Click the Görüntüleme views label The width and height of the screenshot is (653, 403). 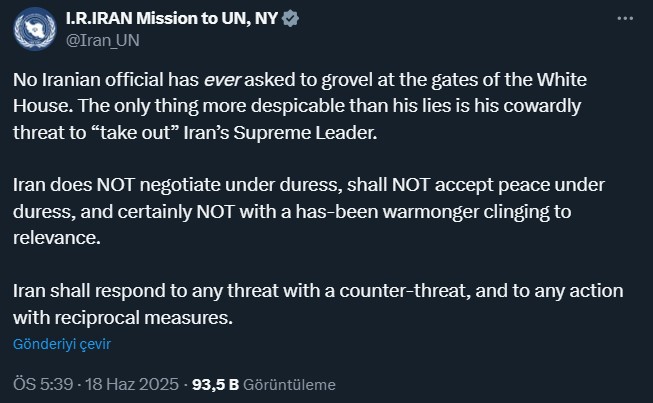pos(289,385)
